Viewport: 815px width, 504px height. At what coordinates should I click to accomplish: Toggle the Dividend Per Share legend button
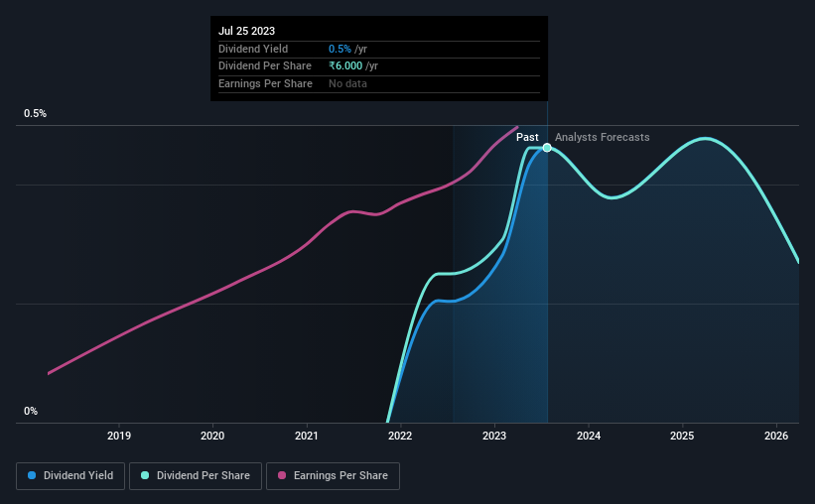pos(196,476)
